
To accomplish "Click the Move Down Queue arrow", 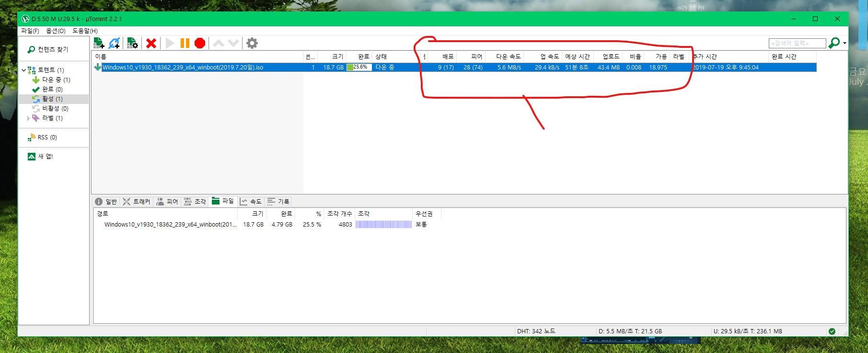I will pyautogui.click(x=233, y=43).
